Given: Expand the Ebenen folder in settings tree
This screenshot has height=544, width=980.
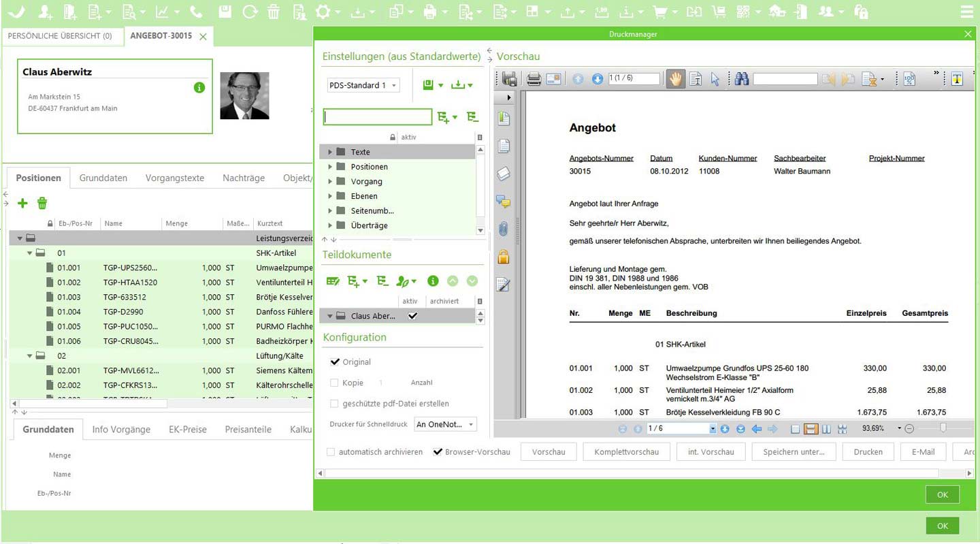Looking at the screenshot, I should (331, 196).
